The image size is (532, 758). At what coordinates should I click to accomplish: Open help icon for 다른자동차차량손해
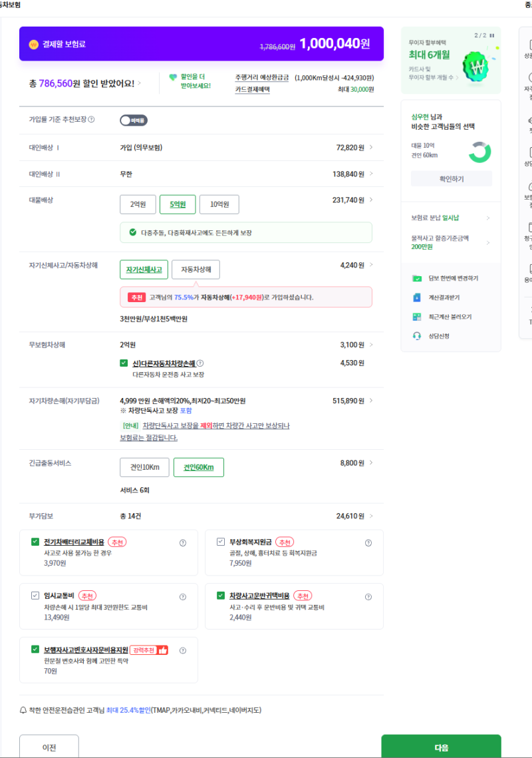(200, 363)
